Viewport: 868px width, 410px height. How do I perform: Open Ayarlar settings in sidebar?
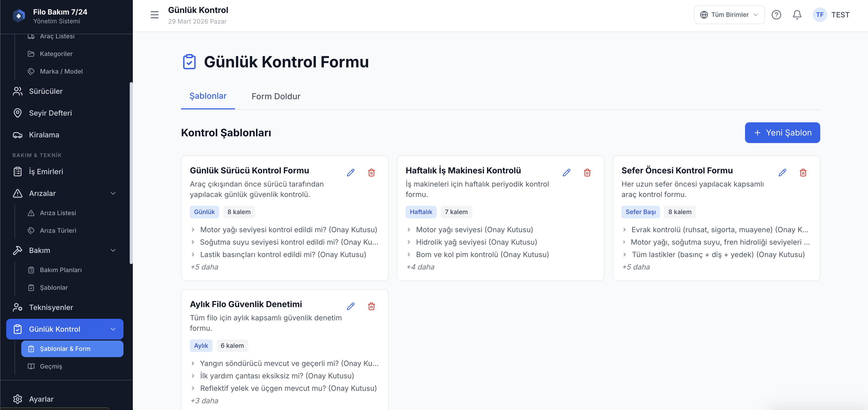[41, 399]
